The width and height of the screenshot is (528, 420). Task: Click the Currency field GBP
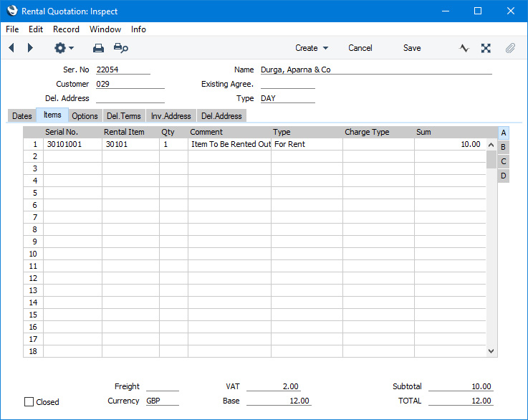tap(163, 401)
